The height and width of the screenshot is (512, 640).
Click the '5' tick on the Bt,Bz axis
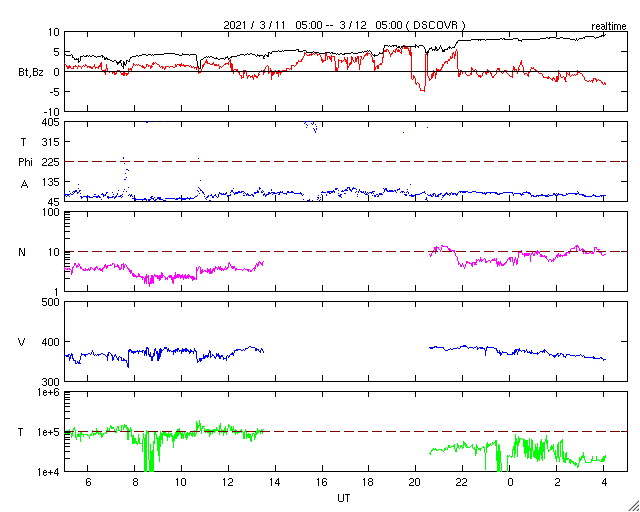click(x=57, y=52)
